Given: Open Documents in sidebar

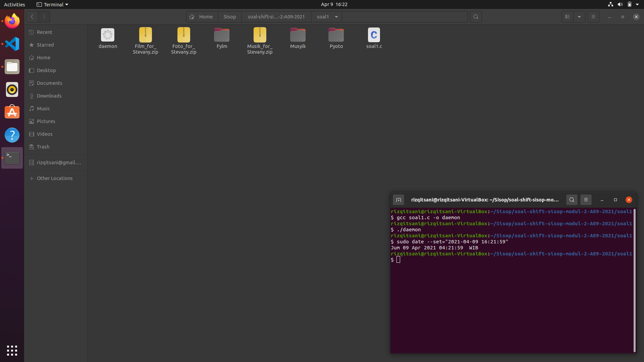Looking at the screenshot, I should click(56, 83).
